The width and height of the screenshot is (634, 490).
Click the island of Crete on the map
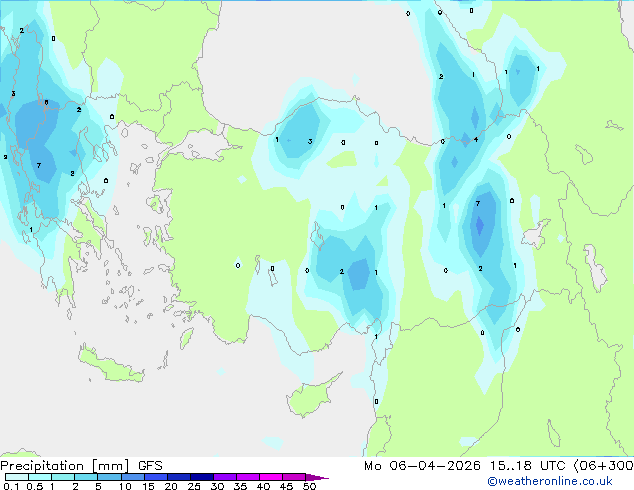pos(111,364)
